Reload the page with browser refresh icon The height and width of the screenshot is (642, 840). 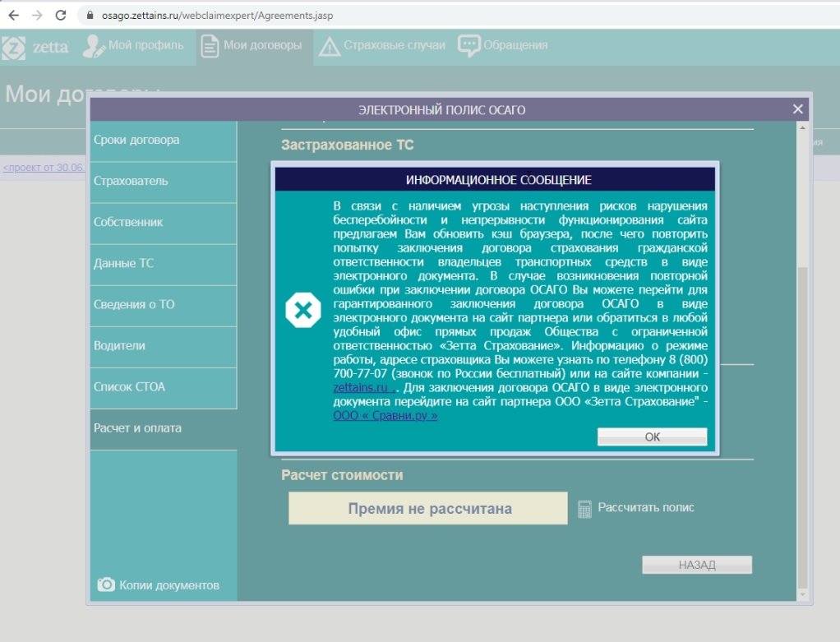pyautogui.click(x=60, y=15)
